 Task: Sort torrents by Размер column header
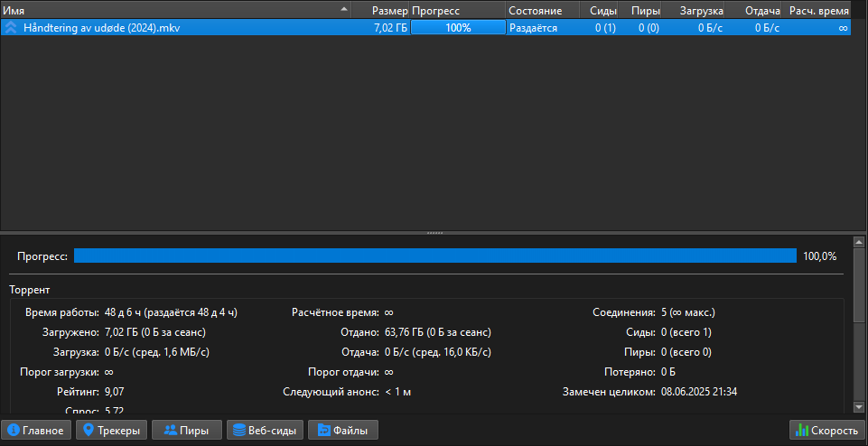click(x=380, y=11)
